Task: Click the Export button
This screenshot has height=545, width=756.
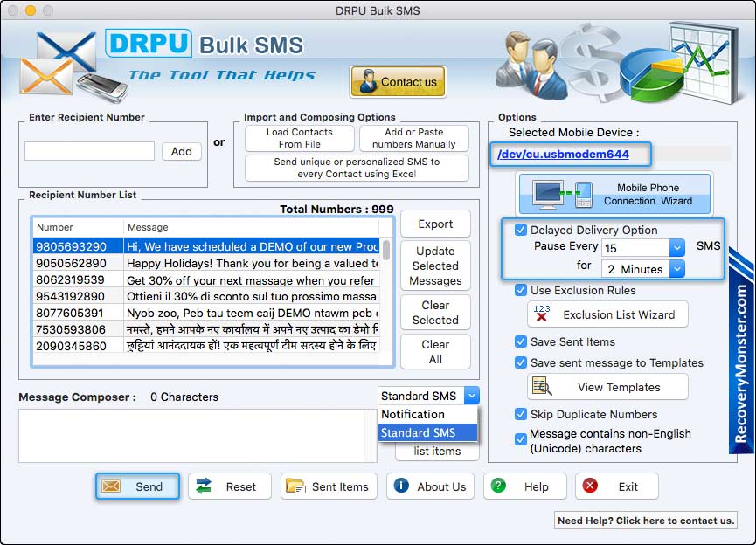Action: tap(435, 224)
